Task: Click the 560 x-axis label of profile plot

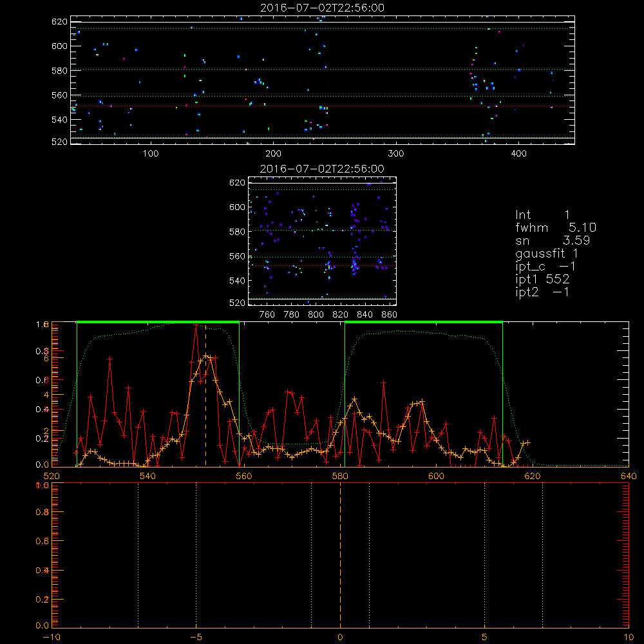Action: click(x=244, y=476)
